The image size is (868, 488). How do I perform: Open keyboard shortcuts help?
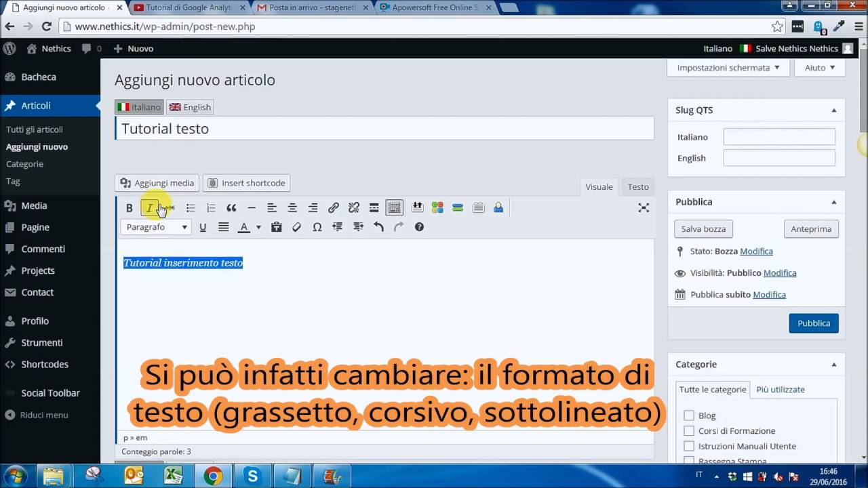click(419, 227)
